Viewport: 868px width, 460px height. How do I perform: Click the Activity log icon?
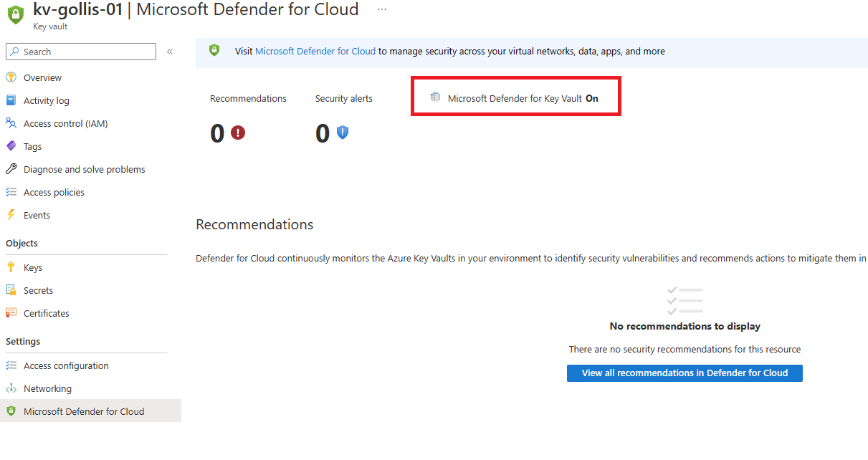[x=11, y=100]
